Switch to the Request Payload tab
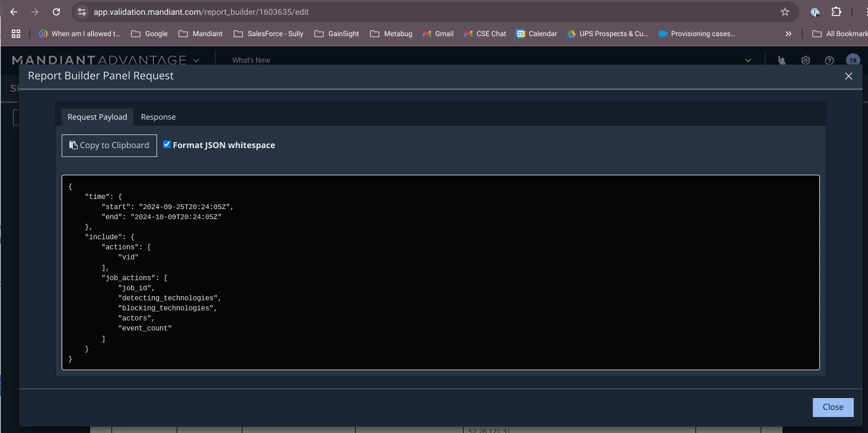Viewport: 868px width, 433px height. click(x=97, y=117)
